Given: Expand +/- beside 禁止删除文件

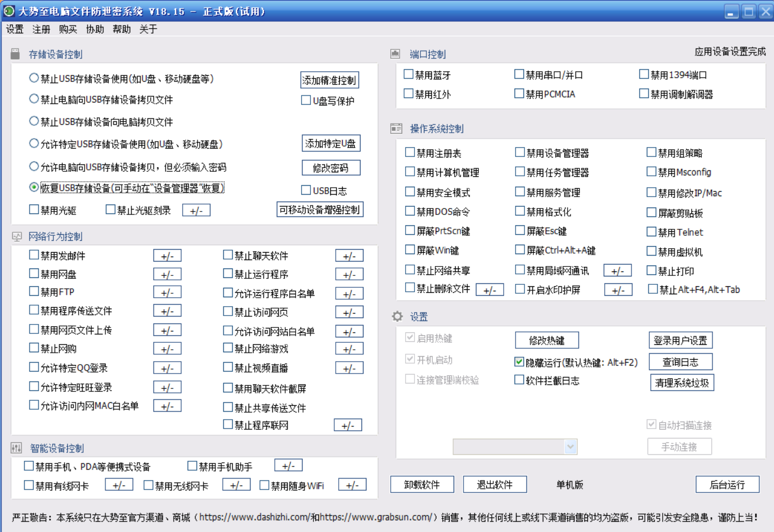Looking at the screenshot, I should pos(490,289).
